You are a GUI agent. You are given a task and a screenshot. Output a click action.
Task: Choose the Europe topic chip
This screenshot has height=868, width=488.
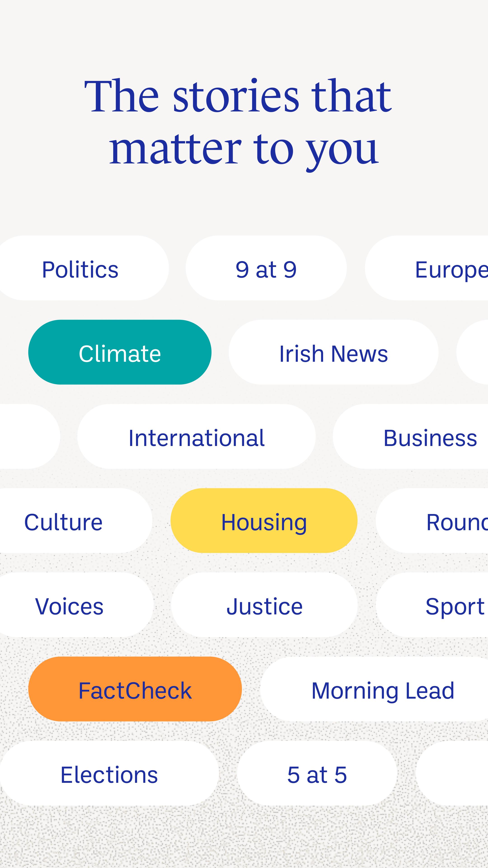pyautogui.click(x=427, y=268)
